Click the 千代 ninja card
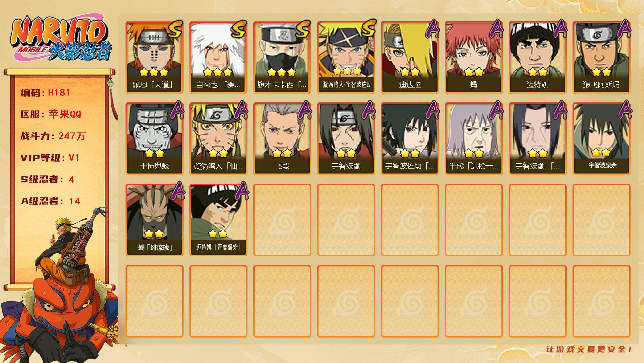 pyautogui.click(x=474, y=139)
